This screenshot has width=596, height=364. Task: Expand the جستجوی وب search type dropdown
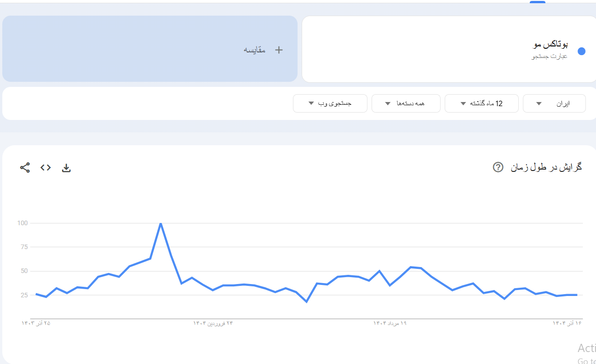pos(330,103)
